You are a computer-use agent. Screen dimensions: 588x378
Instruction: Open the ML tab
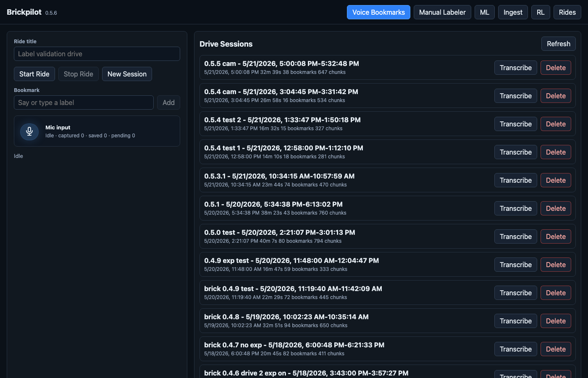pyautogui.click(x=485, y=12)
